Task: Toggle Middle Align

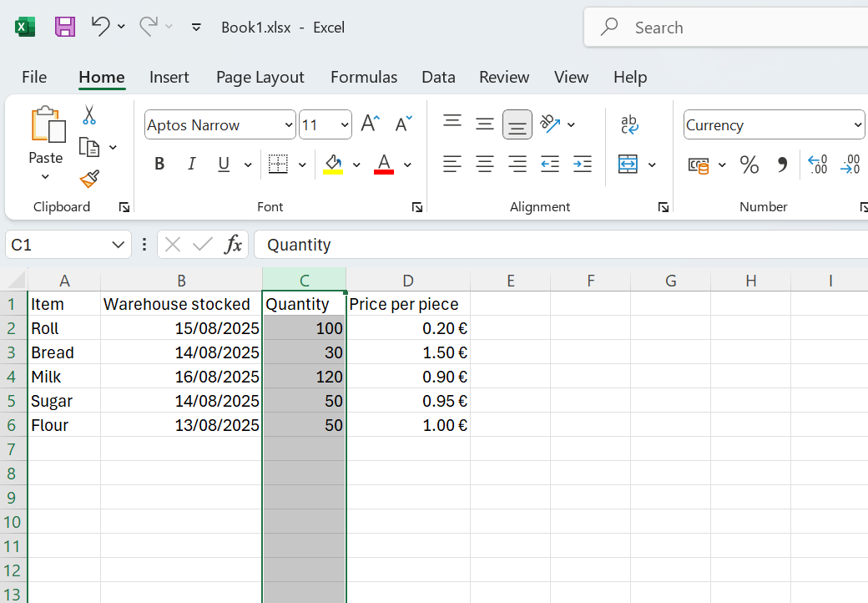Action: coord(485,124)
